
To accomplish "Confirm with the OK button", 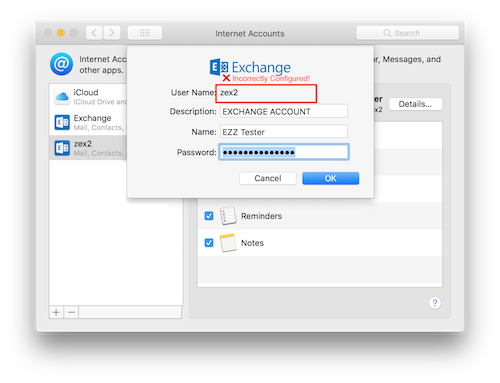I will click(x=330, y=178).
